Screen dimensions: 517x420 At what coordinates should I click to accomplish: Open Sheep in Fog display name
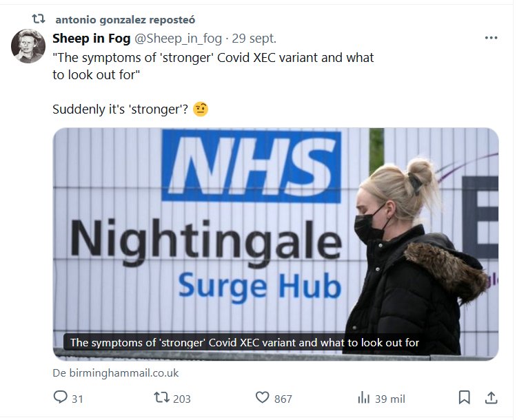click(92, 39)
